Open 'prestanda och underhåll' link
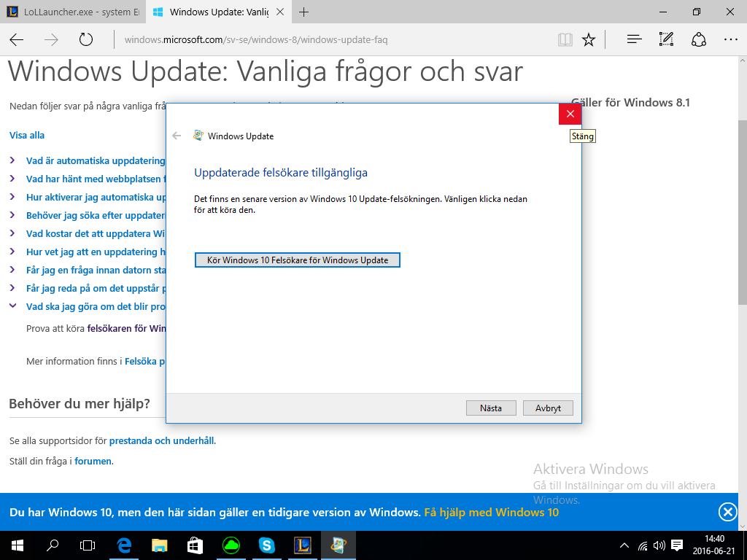This screenshot has height=560, width=747. (161, 441)
